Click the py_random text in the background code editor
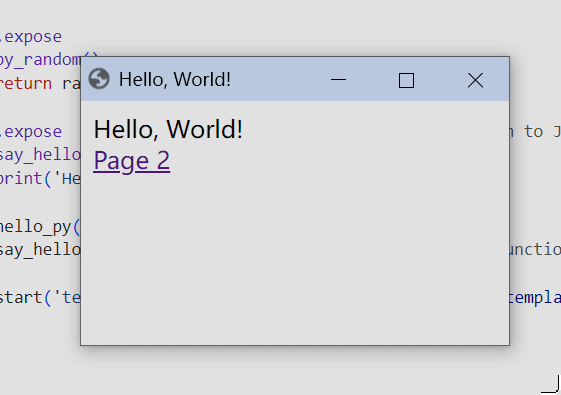Image resolution: width=561 pixels, height=395 pixels. pyautogui.click(x=40, y=60)
